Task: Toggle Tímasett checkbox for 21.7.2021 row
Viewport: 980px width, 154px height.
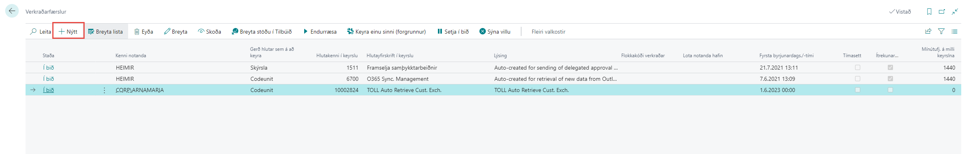Action: (x=857, y=68)
